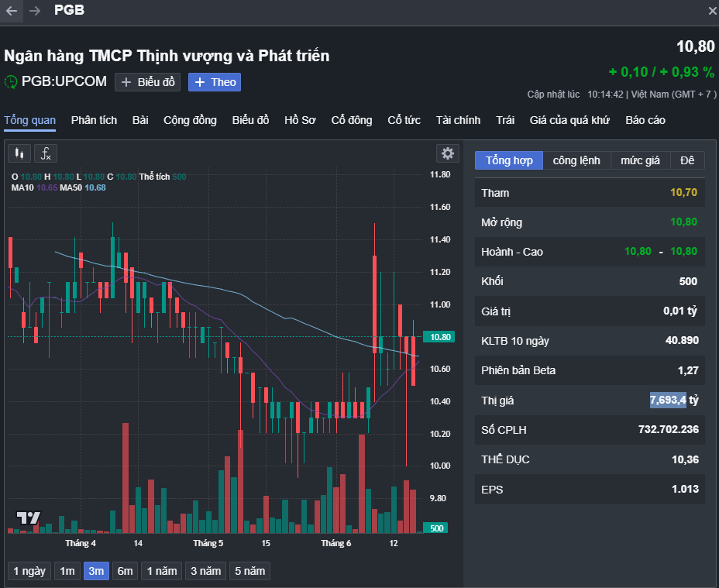This screenshot has height=588, width=719.
Task: Switch to the Tài chính tab
Action: [x=458, y=120]
